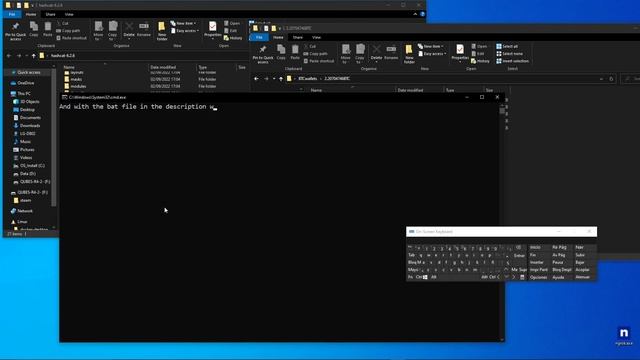Toggle left Alt key on On-Screen Keyboard
Image resolution: width=640 pixels, height=360 pixels.
(433, 277)
